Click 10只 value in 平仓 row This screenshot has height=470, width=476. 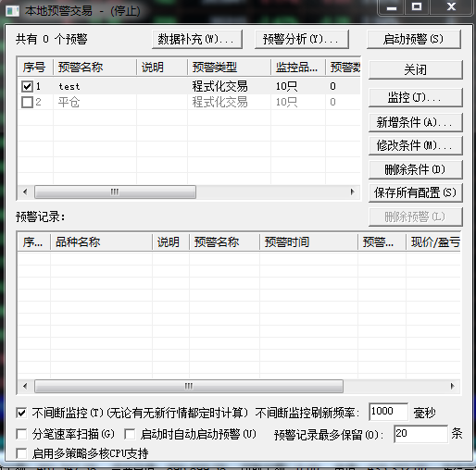(x=287, y=102)
